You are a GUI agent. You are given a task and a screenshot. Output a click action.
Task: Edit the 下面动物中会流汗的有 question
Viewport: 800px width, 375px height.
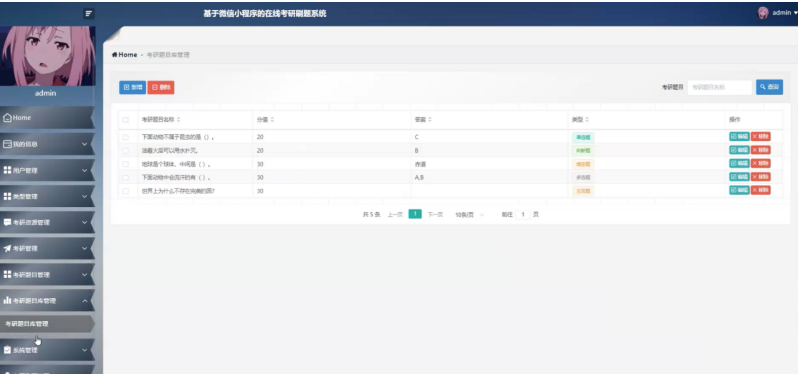(x=739, y=177)
